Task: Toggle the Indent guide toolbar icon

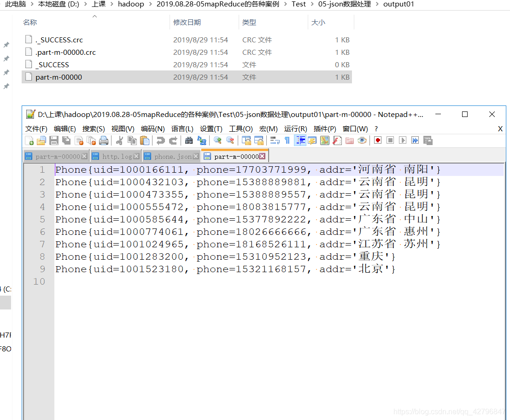Action: [300, 141]
